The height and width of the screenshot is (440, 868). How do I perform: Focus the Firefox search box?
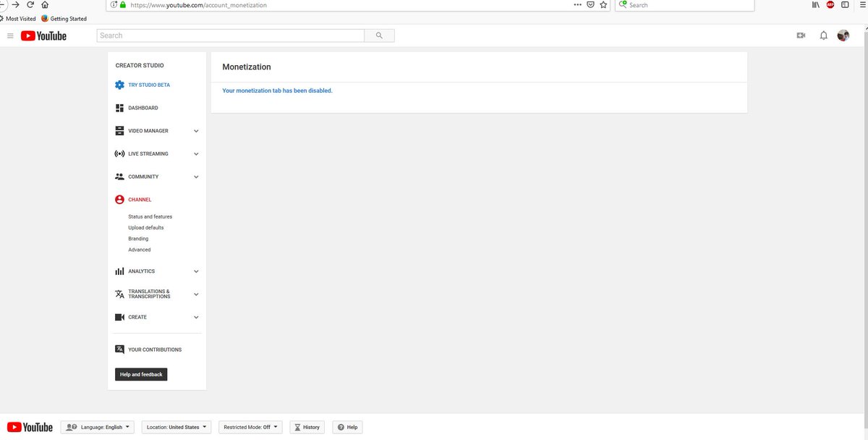coord(685,4)
